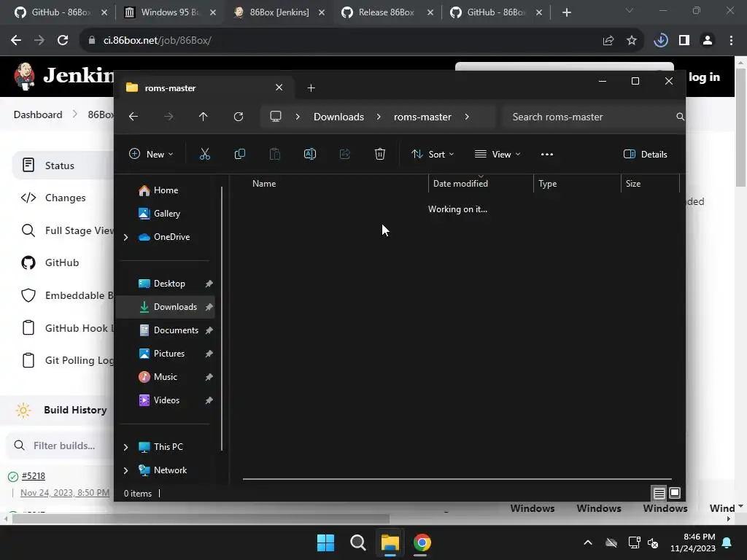
Task: Open Chrome three-dot menu
Action: (731, 41)
